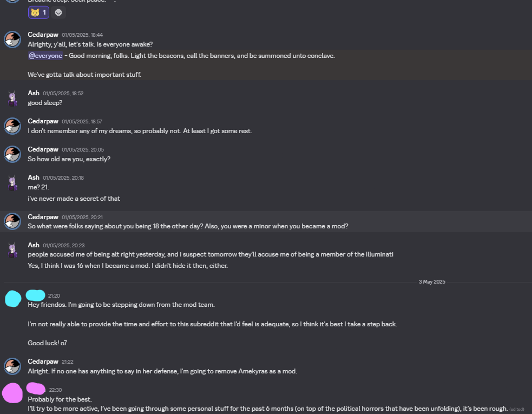This screenshot has width=532, height=414.
Task: Click Cedarpaw's avatar beside the 18:44 message
Action: click(12, 40)
